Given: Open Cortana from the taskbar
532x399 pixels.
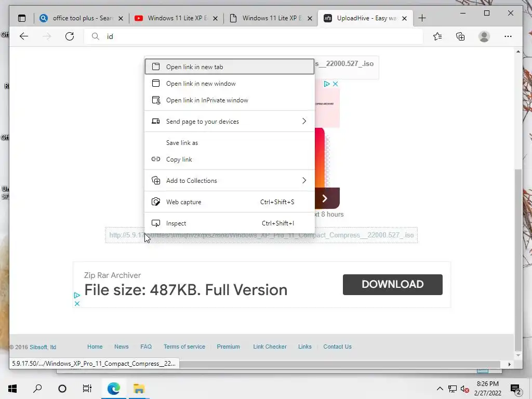Looking at the screenshot, I should [62, 389].
